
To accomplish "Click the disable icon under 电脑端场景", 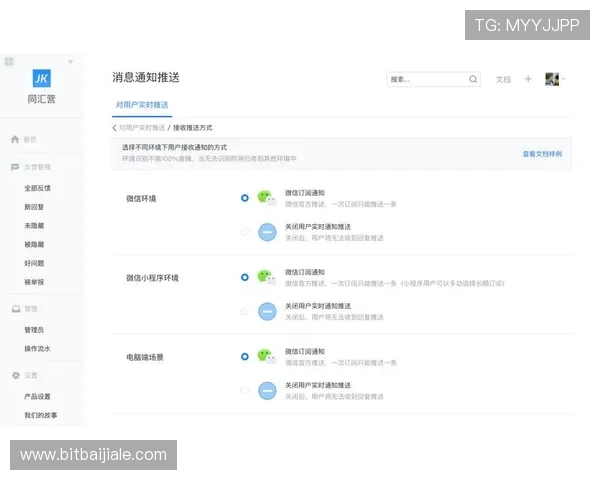I will click(267, 391).
